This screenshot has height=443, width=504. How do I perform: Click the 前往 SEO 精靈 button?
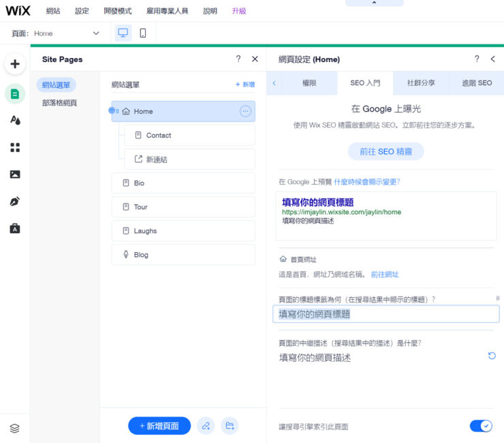point(385,151)
